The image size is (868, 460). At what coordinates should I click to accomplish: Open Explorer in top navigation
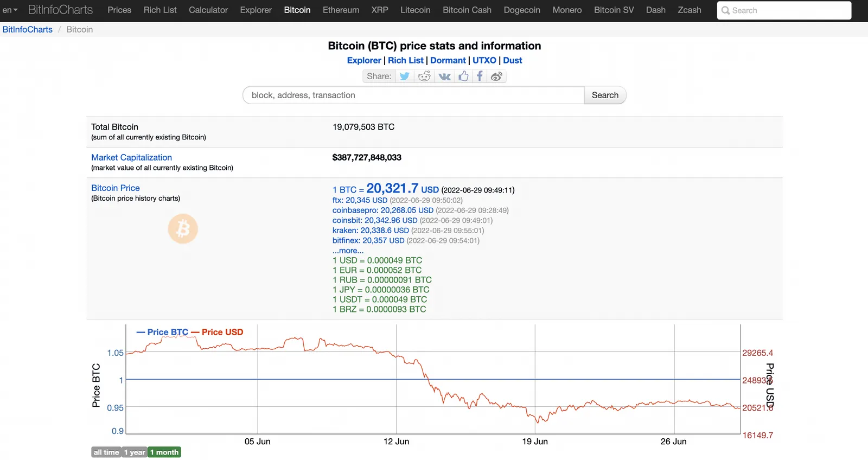[x=256, y=10]
